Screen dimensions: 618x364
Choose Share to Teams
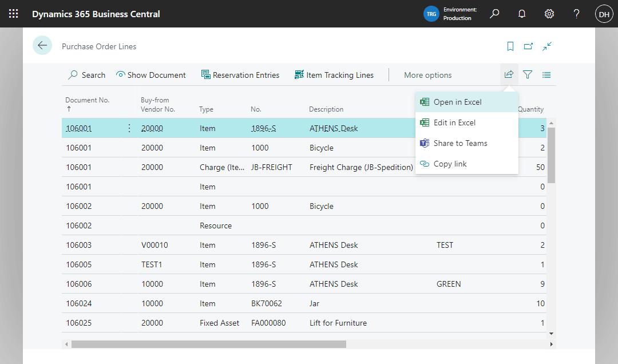[x=467, y=143]
